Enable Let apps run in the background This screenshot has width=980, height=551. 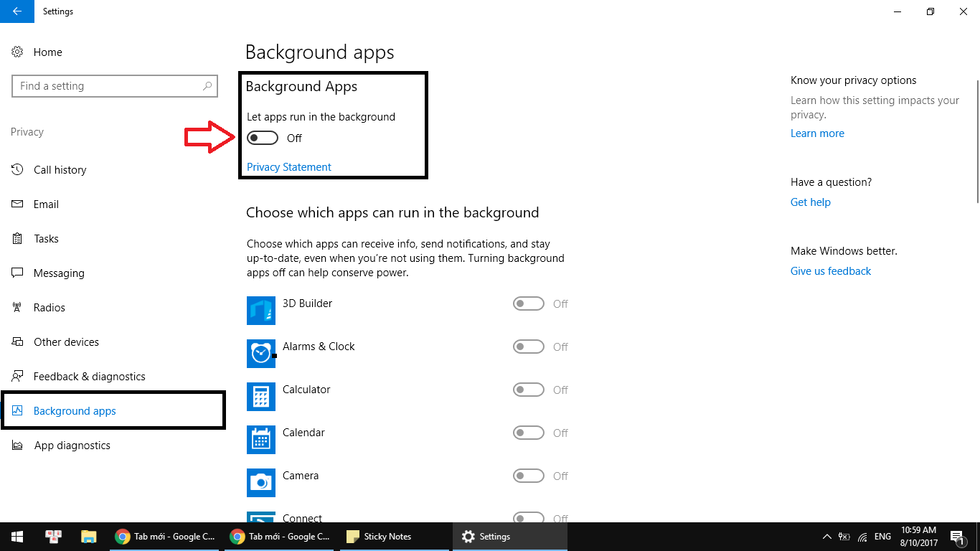(263, 138)
